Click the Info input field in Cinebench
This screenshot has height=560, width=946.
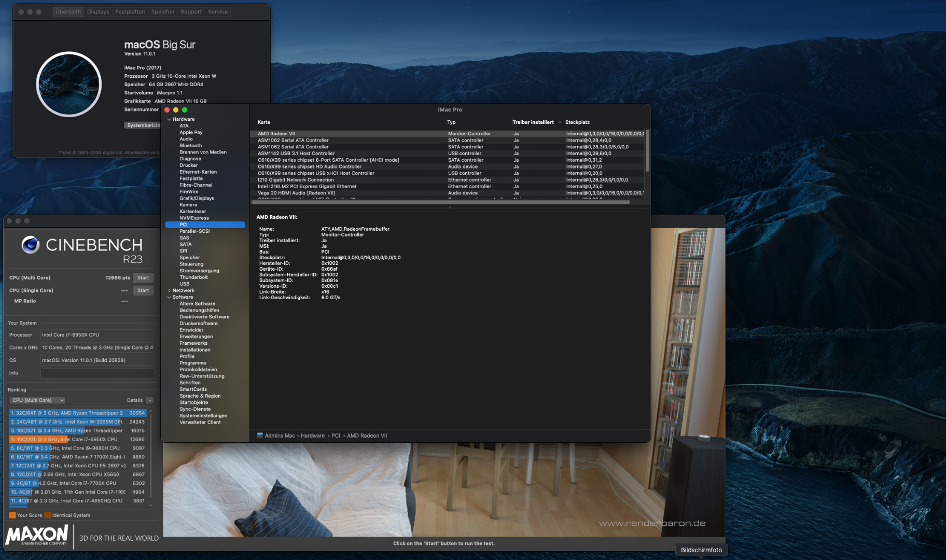click(98, 373)
